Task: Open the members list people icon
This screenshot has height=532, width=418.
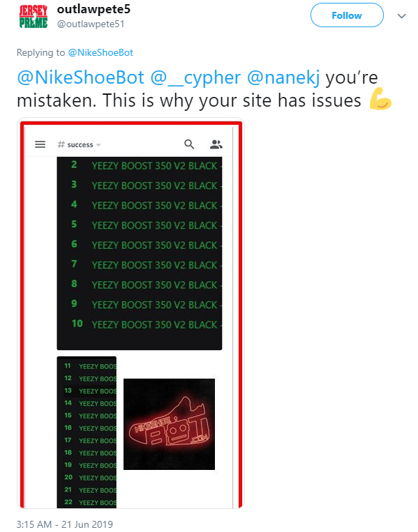Action: 216,144
